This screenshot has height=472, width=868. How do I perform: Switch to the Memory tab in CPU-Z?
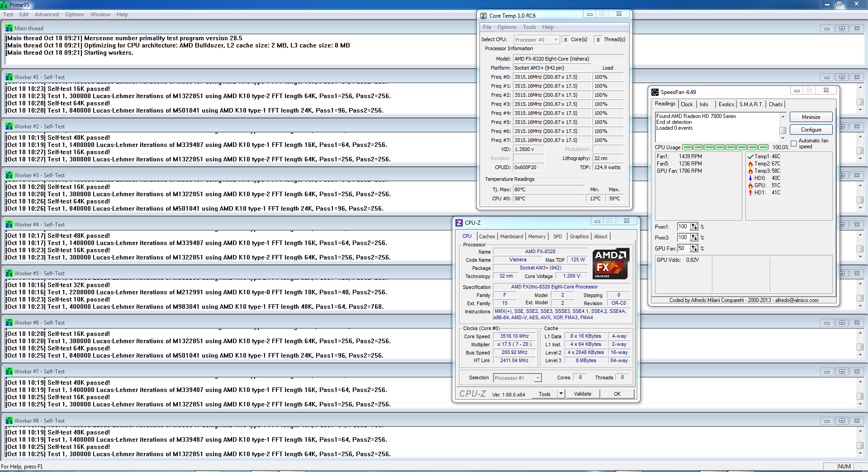click(537, 236)
